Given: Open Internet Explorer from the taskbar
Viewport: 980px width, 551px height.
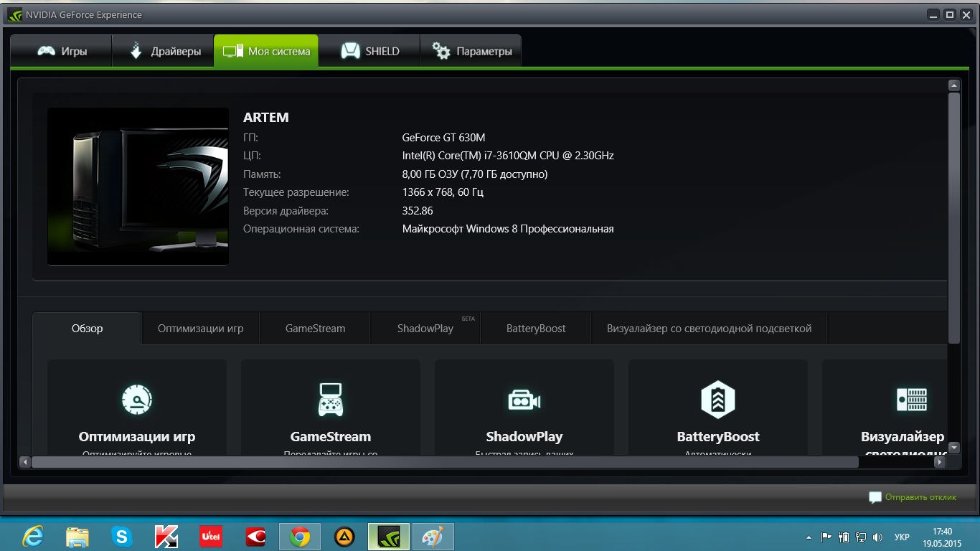Looking at the screenshot, I should pyautogui.click(x=33, y=537).
